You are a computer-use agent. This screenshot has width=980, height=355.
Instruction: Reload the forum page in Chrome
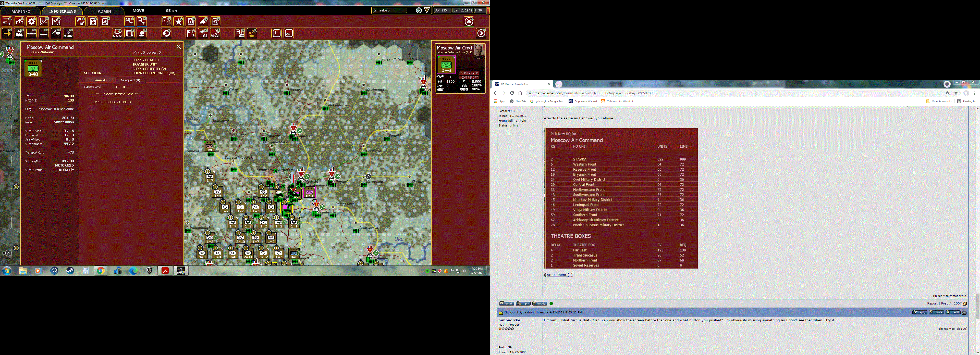point(512,93)
